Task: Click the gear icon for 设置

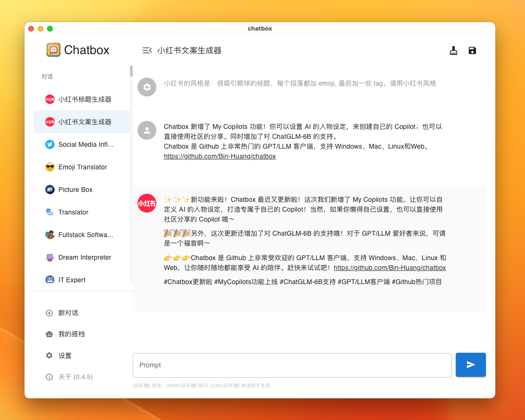Action: coord(49,356)
